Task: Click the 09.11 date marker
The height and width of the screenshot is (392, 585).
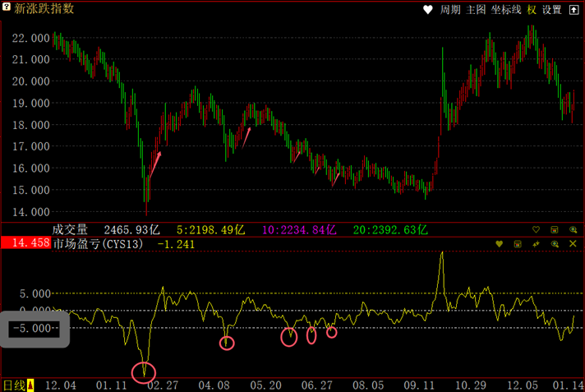Action: pyautogui.click(x=419, y=385)
